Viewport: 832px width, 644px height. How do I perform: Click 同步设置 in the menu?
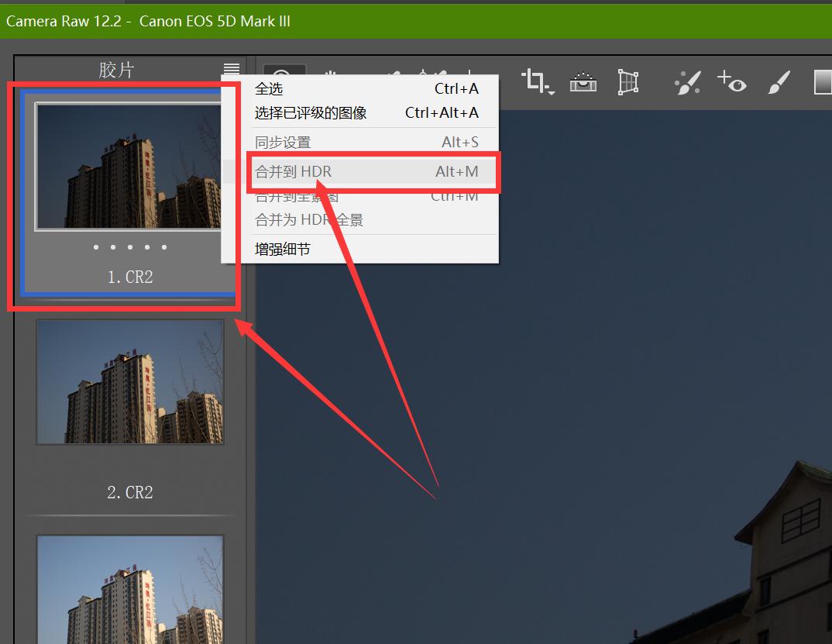pos(283,143)
